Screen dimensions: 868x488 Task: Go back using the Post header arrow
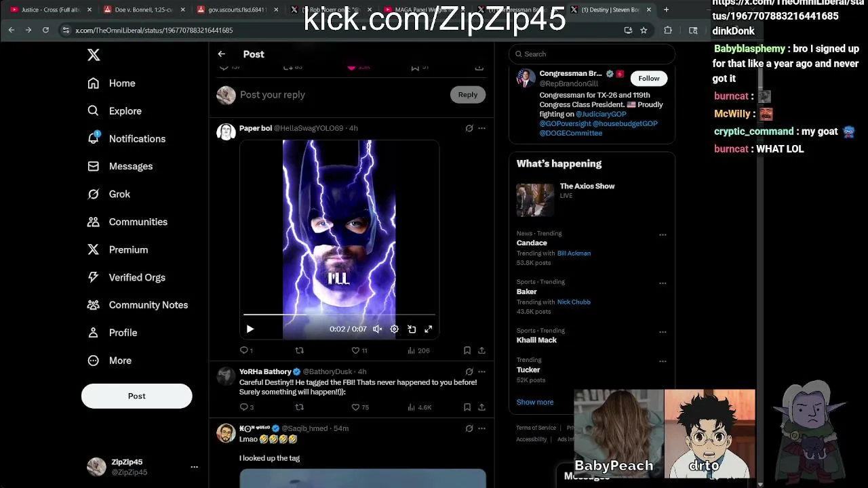221,54
